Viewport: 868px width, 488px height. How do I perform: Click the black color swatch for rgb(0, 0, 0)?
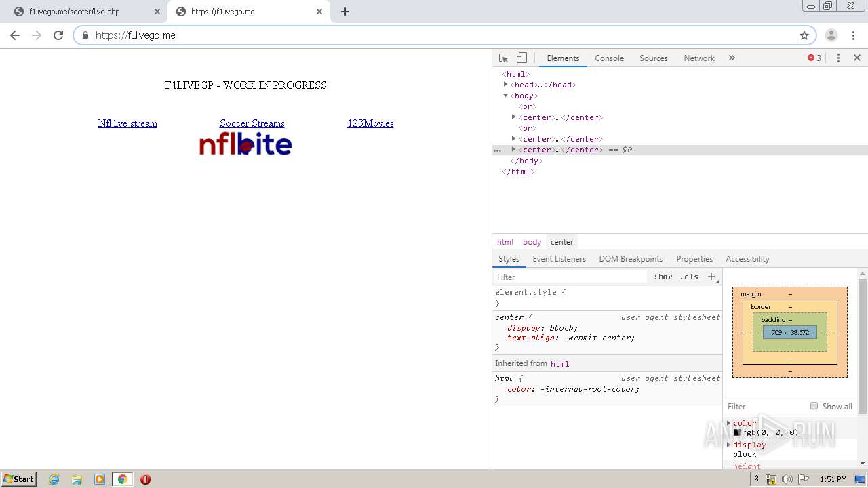[x=737, y=432]
